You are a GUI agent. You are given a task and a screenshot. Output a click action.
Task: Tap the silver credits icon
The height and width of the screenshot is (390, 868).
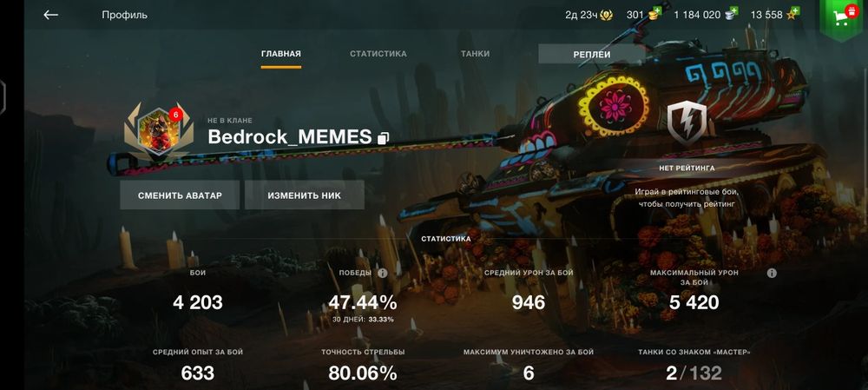[733, 14]
